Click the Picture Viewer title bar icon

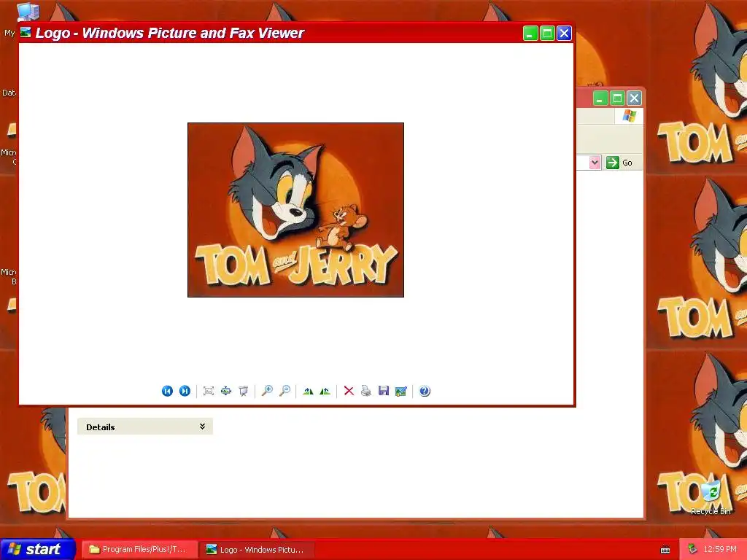(x=26, y=32)
